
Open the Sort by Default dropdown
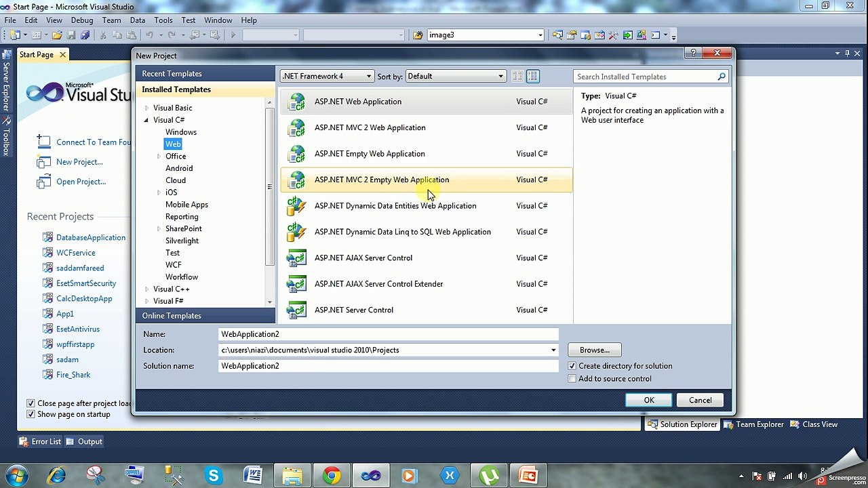point(456,77)
